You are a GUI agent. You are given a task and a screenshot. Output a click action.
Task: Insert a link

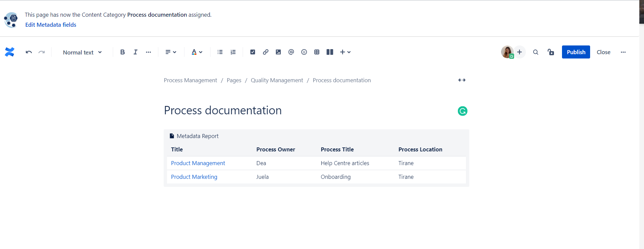265,52
